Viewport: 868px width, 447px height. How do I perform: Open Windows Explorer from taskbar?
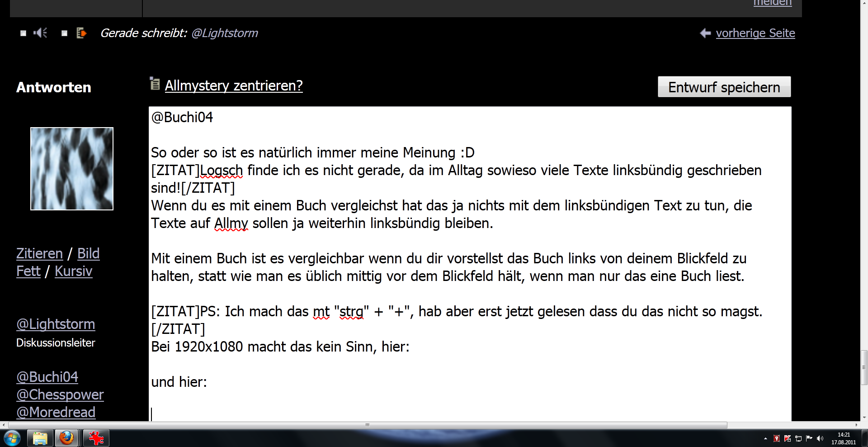[x=40, y=438]
